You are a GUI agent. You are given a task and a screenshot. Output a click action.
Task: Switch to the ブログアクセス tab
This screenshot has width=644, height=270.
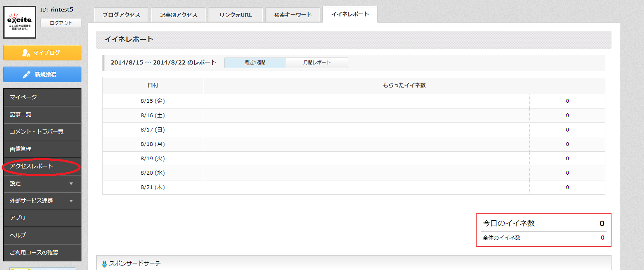(121, 15)
